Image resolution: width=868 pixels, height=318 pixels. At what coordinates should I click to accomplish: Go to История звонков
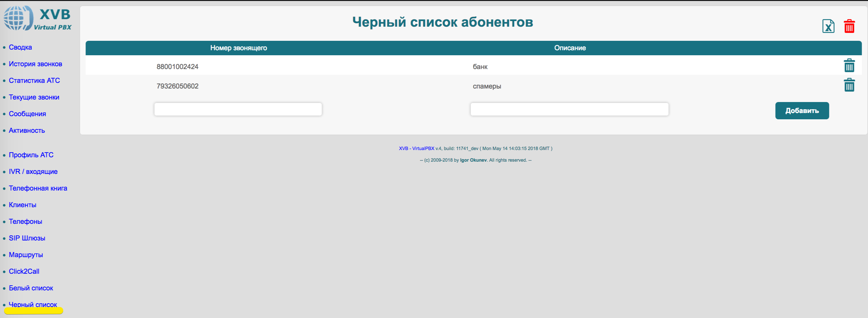pos(36,64)
